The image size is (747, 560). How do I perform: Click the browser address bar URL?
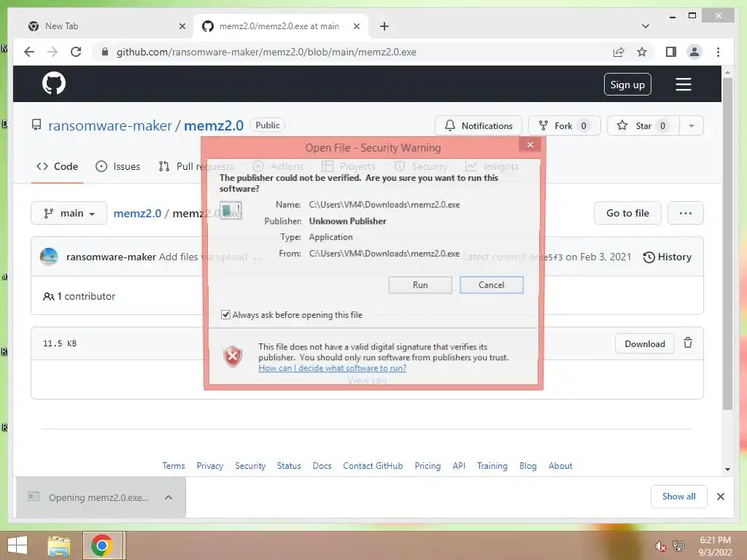click(266, 52)
